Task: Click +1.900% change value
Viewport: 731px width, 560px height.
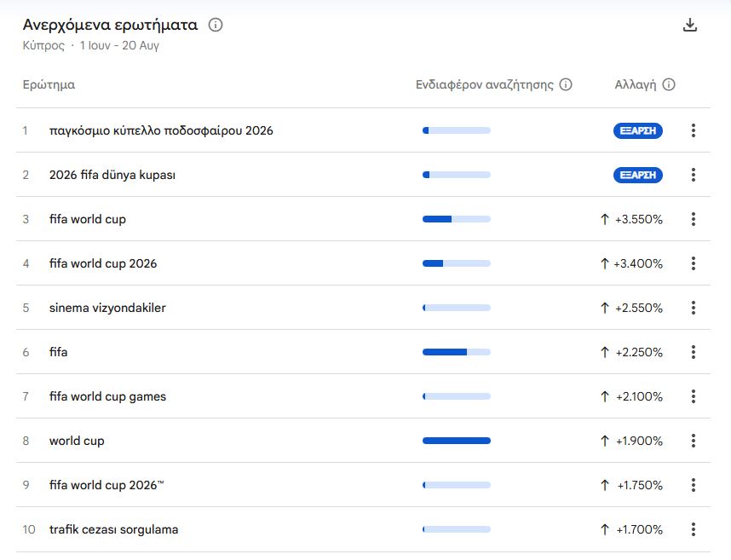Action: pyautogui.click(x=639, y=441)
